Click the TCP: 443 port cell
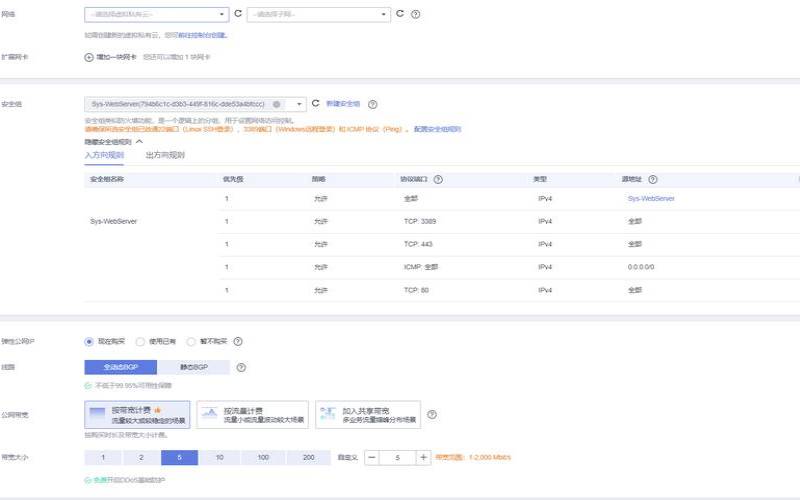Viewport: 800px width, 500px height. coord(418,244)
